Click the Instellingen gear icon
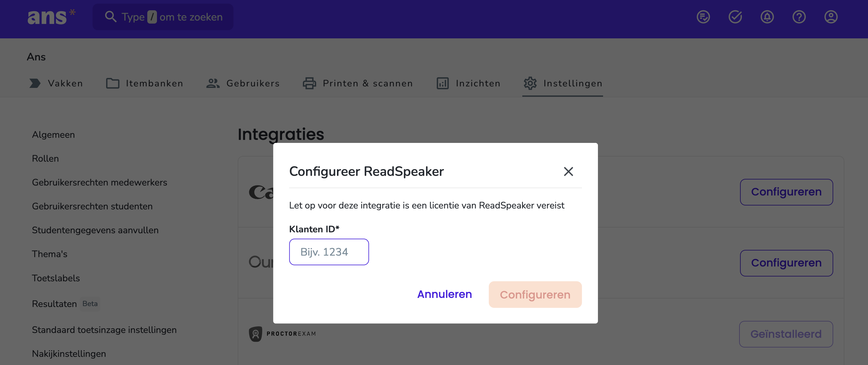868x365 pixels. [x=530, y=83]
